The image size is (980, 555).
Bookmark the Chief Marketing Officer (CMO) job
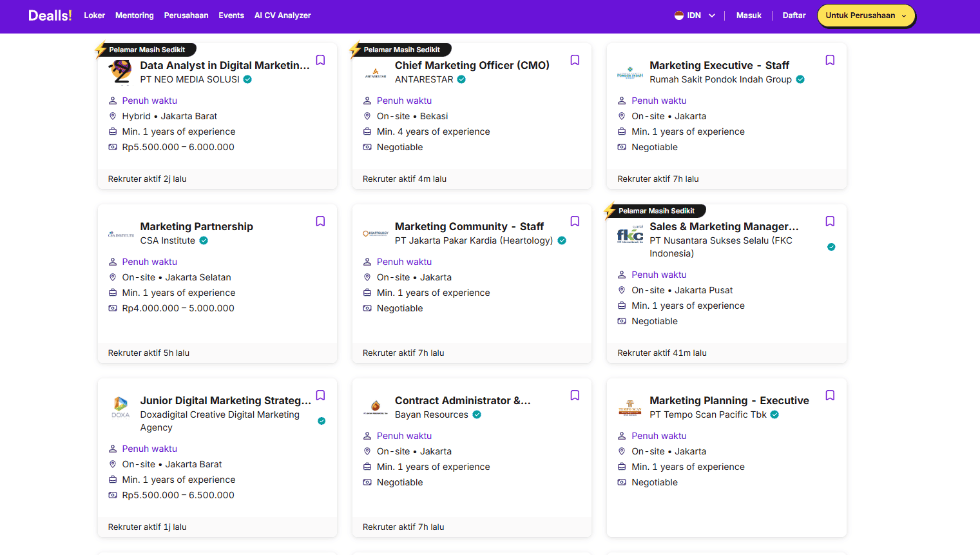coord(575,60)
